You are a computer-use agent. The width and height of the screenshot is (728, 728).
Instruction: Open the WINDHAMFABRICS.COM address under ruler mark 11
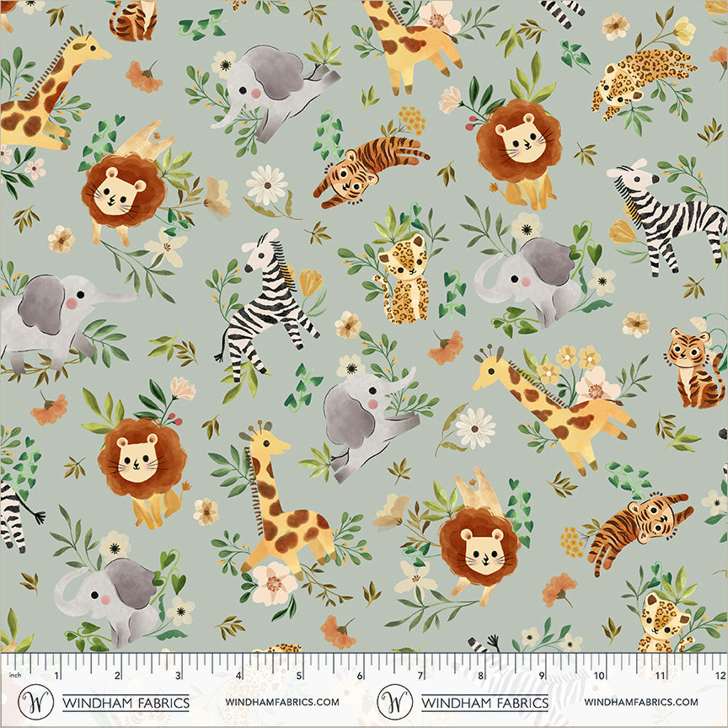point(641,702)
